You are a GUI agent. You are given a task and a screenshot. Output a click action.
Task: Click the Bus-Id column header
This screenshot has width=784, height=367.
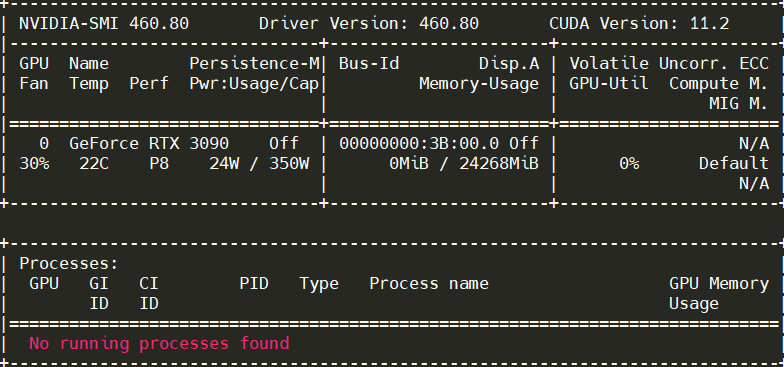(369, 64)
